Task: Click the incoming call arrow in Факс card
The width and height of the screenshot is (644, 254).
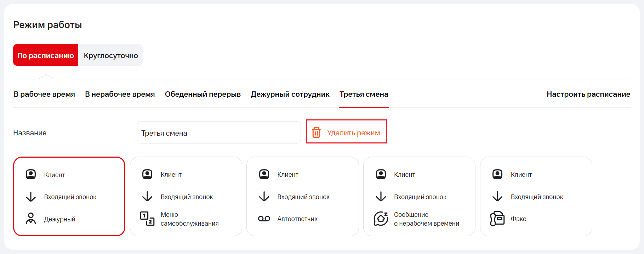Action: pos(497,197)
